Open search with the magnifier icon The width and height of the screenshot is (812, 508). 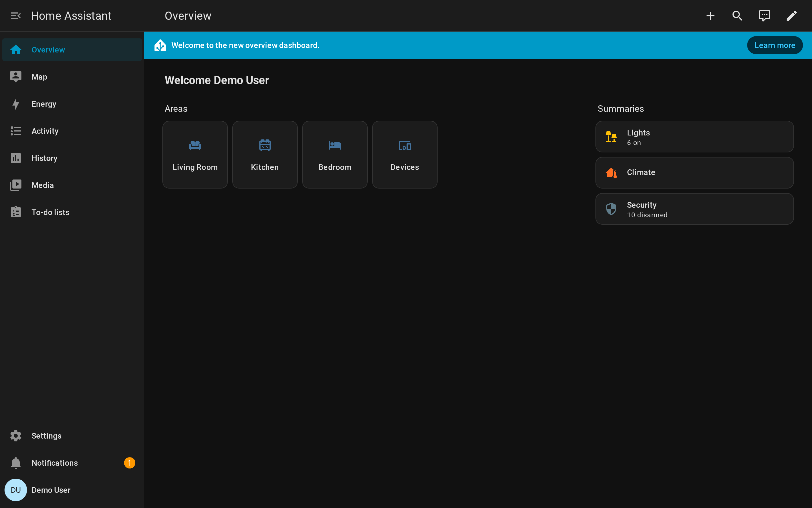737,16
